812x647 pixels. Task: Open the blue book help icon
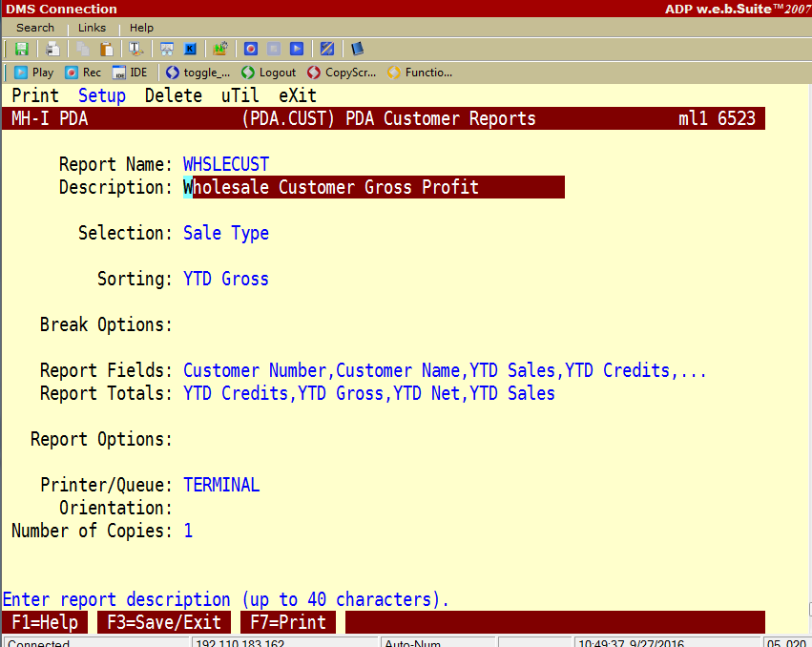point(357,49)
